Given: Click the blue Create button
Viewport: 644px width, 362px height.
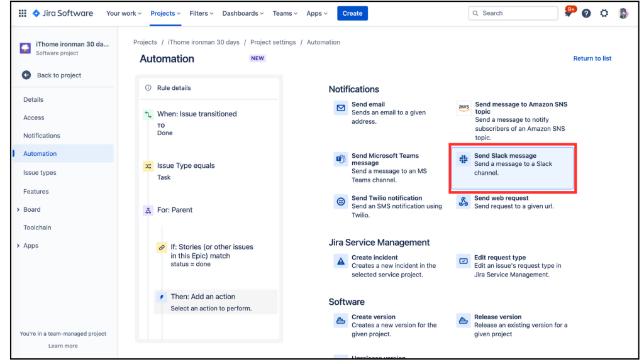Looking at the screenshot, I should [x=352, y=13].
